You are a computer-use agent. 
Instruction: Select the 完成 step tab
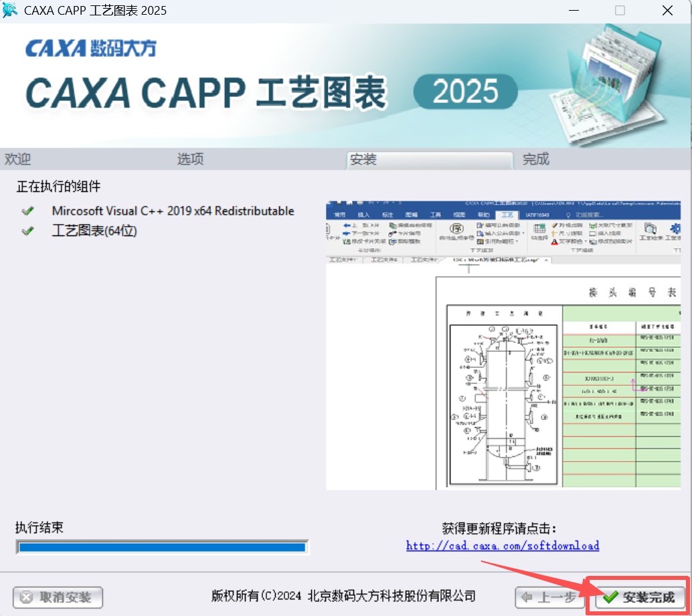point(536,159)
